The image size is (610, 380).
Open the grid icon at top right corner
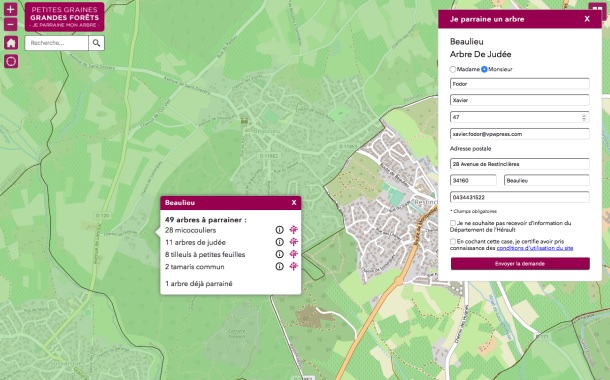coord(597,7)
